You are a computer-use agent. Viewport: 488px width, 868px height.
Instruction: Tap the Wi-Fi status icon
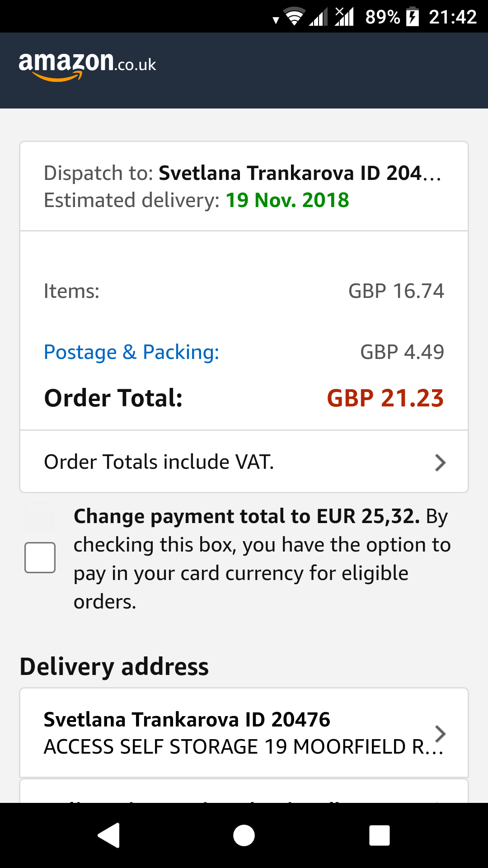tap(294, 17)
